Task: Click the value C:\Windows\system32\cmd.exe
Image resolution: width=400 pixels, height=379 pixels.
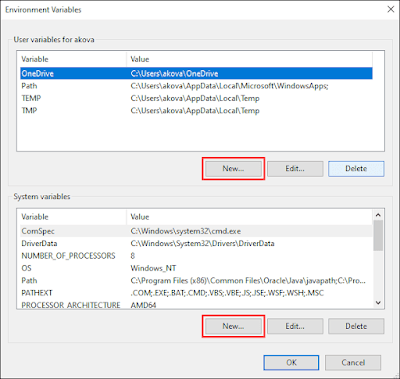Action: [186, 231]
